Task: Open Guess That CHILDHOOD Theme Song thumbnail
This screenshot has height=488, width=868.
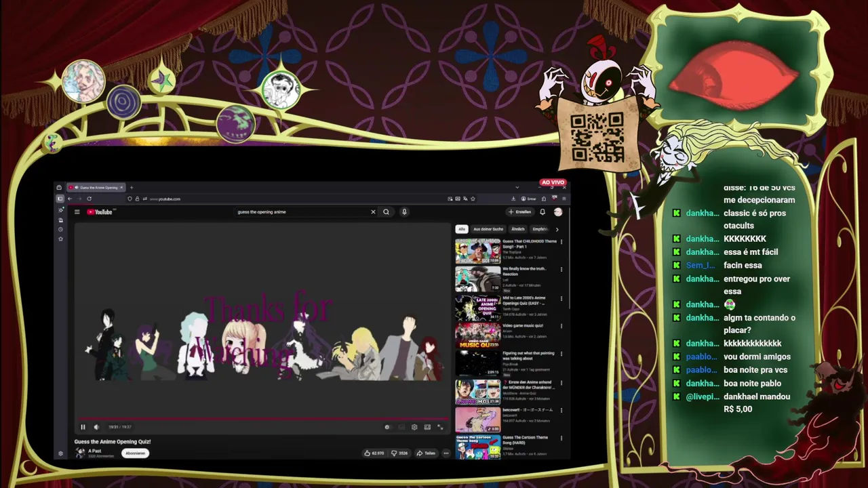Action: [477, 251]
